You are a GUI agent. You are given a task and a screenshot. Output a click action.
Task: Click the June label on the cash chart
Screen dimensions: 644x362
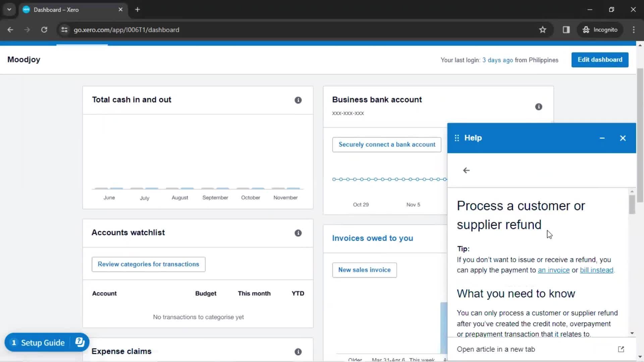(109, 198)
